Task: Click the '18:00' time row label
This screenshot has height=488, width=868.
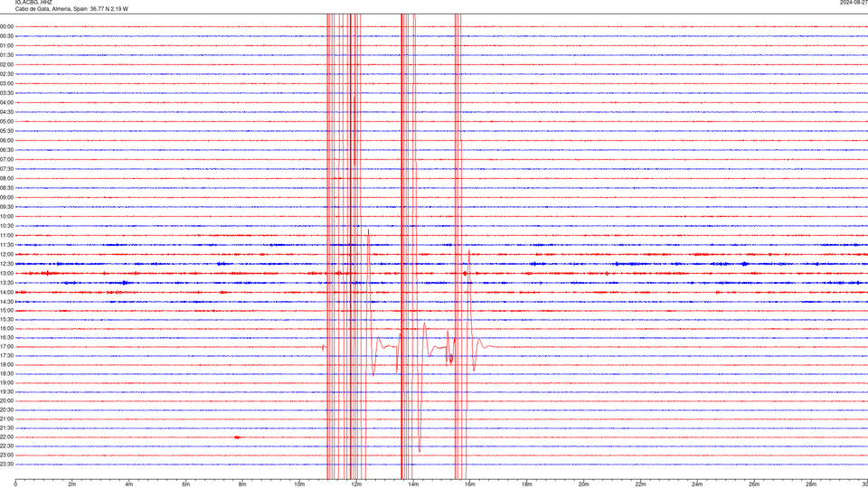Action: point(6,365)
